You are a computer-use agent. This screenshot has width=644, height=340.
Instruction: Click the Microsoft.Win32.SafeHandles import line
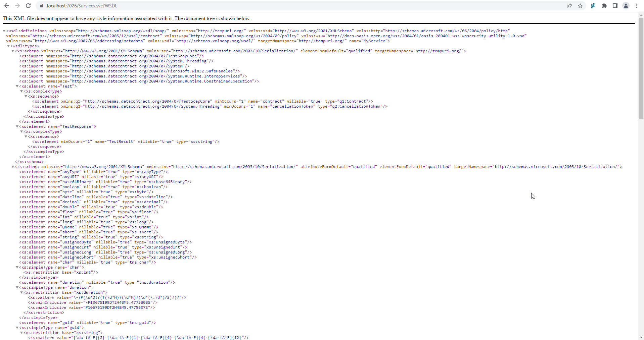pos(130,71)
